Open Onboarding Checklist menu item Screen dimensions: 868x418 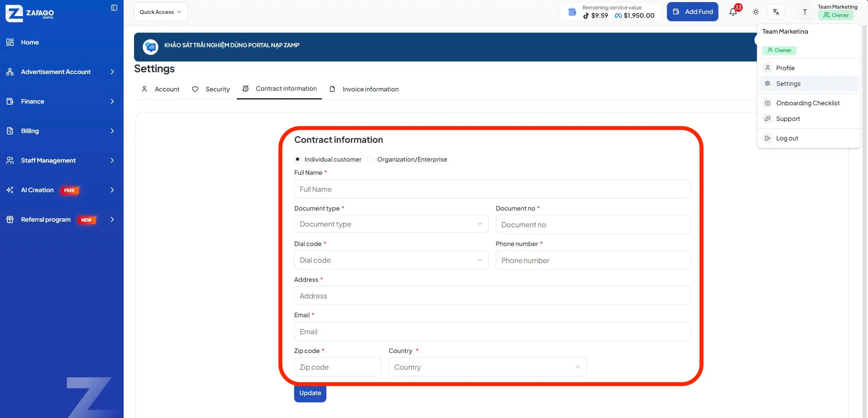pos(809,103)
